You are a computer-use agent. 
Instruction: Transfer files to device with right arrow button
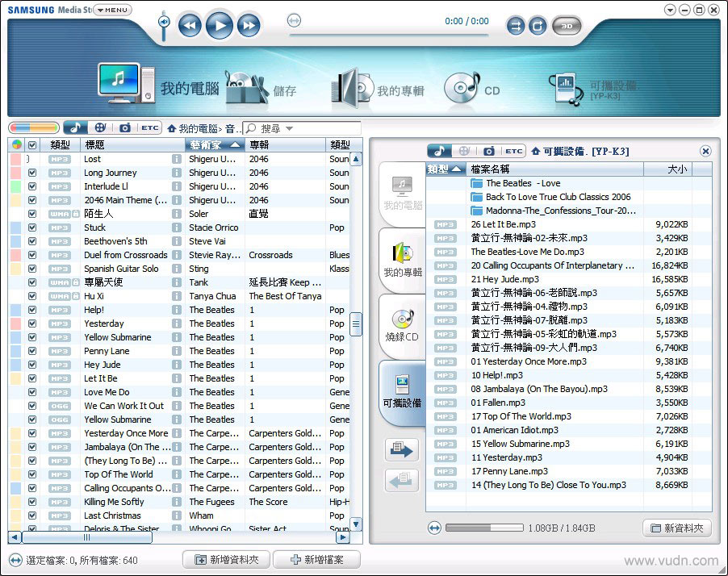point(402,449)
